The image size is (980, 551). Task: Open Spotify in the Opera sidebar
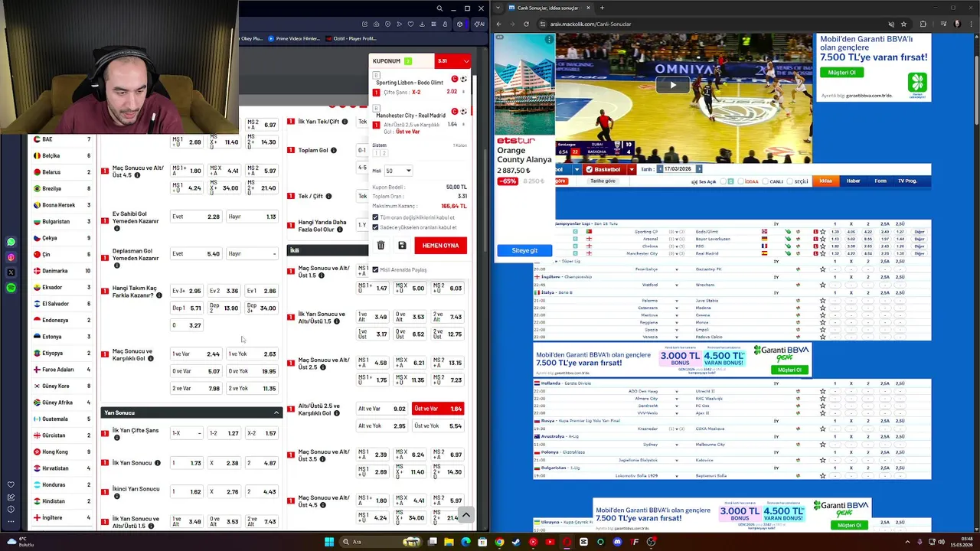(11, 288)
